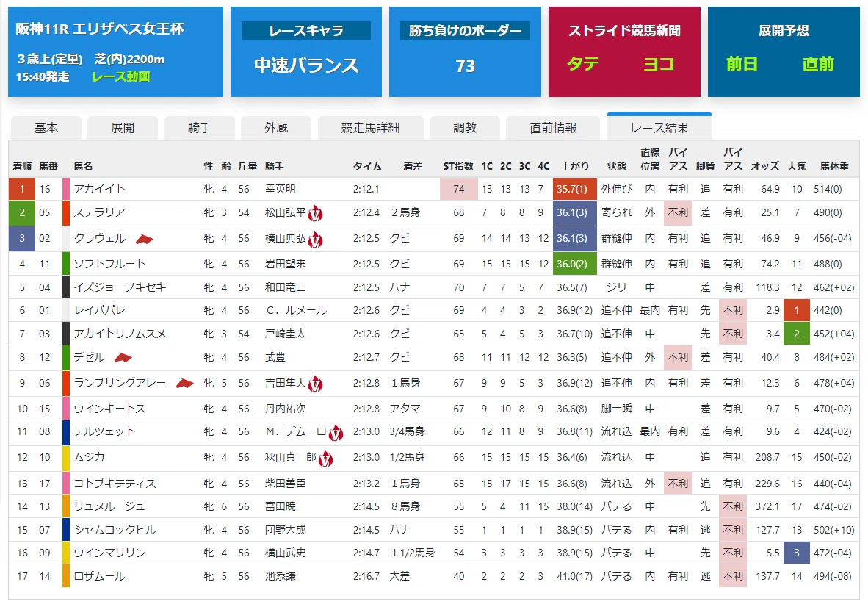
Task: Click the V badge next to 横山典弘
Action: [x=315, y=240]
